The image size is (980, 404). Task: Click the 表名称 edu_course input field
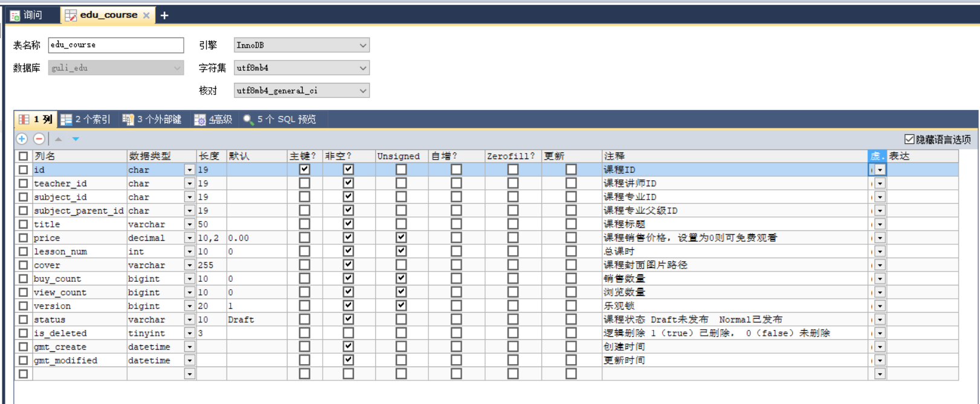[x=116, y=45]
